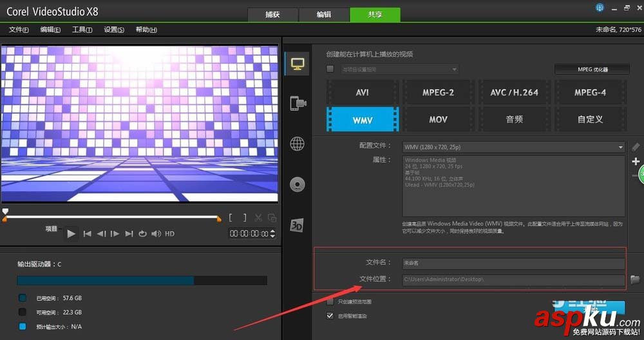This screenshot has width=644, height=340.
Task: Click the output drive usage bar
Action: (x=142, y=281)
